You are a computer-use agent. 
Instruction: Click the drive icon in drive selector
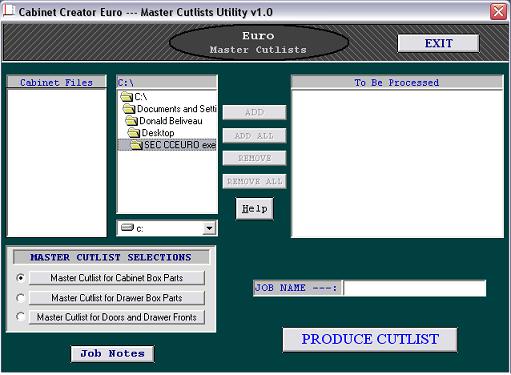127,228
